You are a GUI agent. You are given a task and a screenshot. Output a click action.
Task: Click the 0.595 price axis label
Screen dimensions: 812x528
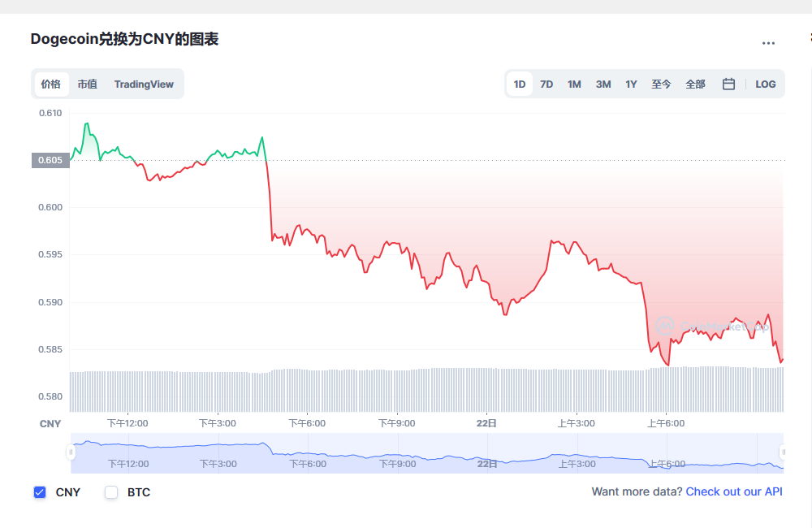(x=50, y=254)
